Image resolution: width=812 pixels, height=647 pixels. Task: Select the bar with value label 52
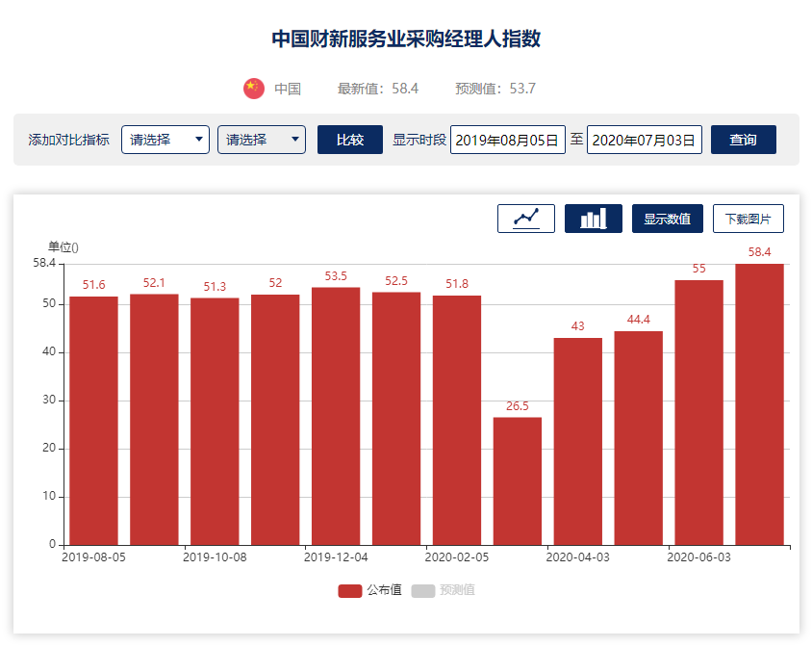click(275, 420)
